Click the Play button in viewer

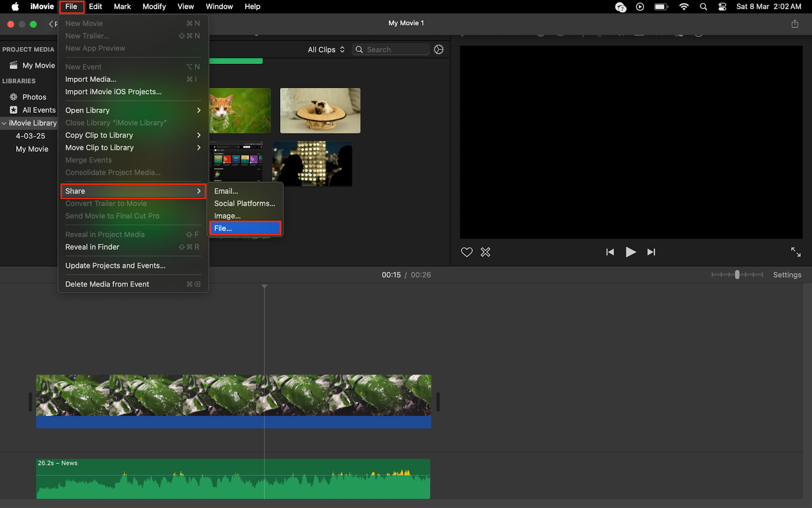click(630, 252)
